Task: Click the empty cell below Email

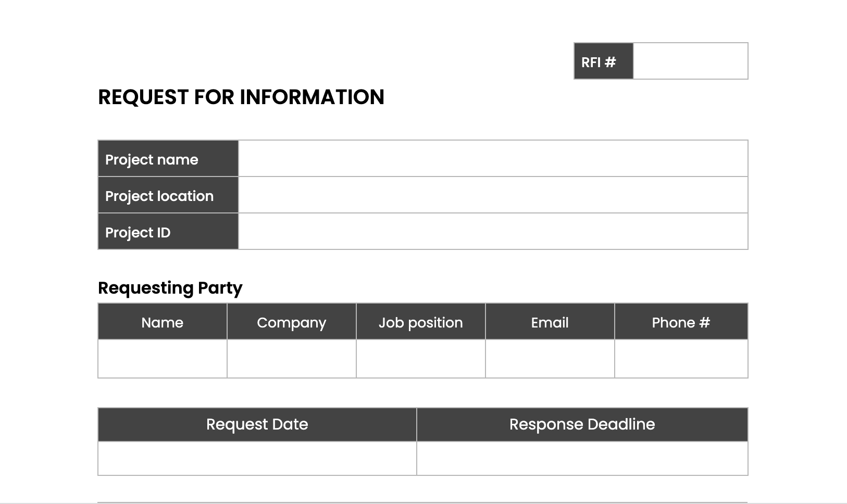Action: 550,359
